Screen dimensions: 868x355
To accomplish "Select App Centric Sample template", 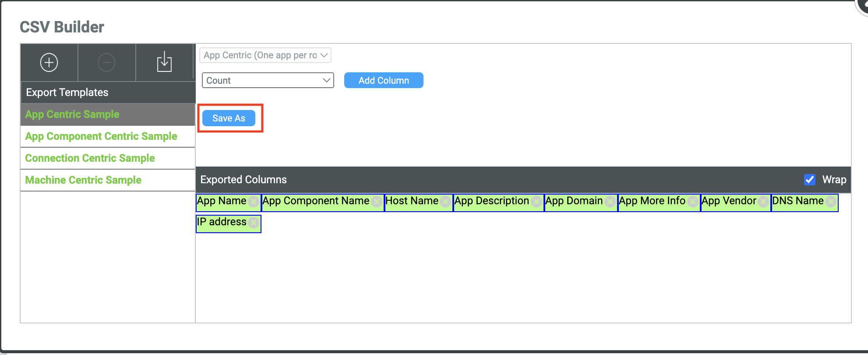I will coord(72,114).
